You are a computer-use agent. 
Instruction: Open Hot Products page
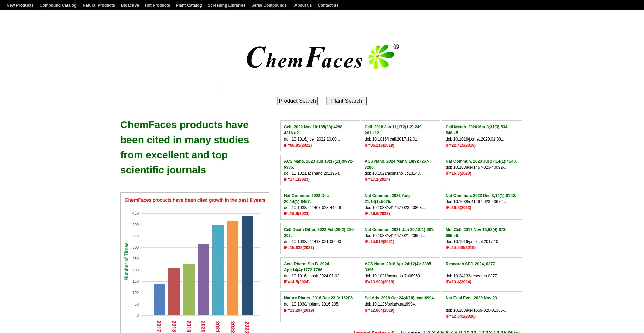157,5
